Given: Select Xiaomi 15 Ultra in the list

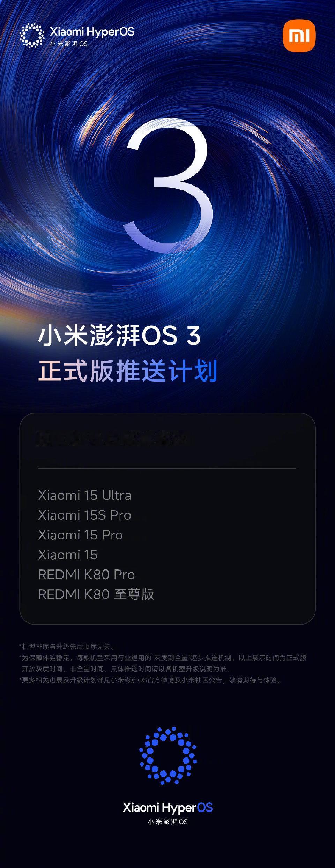Looking at the screenshot, I should [85, 495].
